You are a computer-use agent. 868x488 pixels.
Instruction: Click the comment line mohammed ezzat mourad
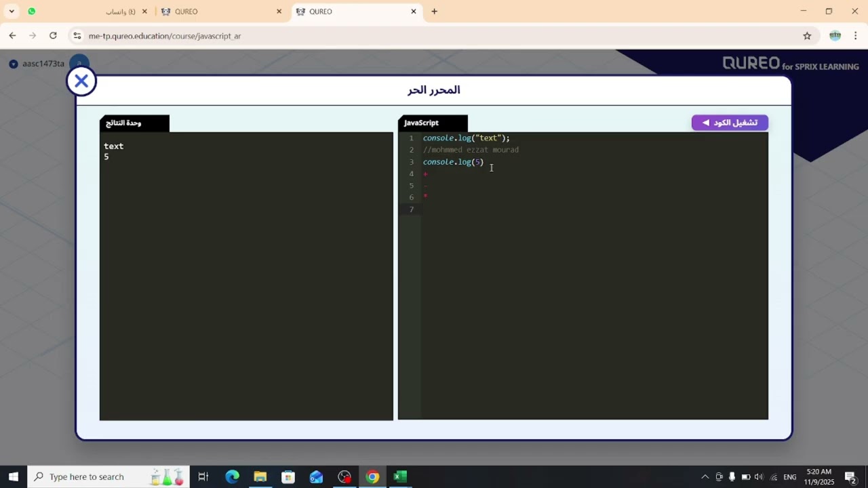[471, 150]
